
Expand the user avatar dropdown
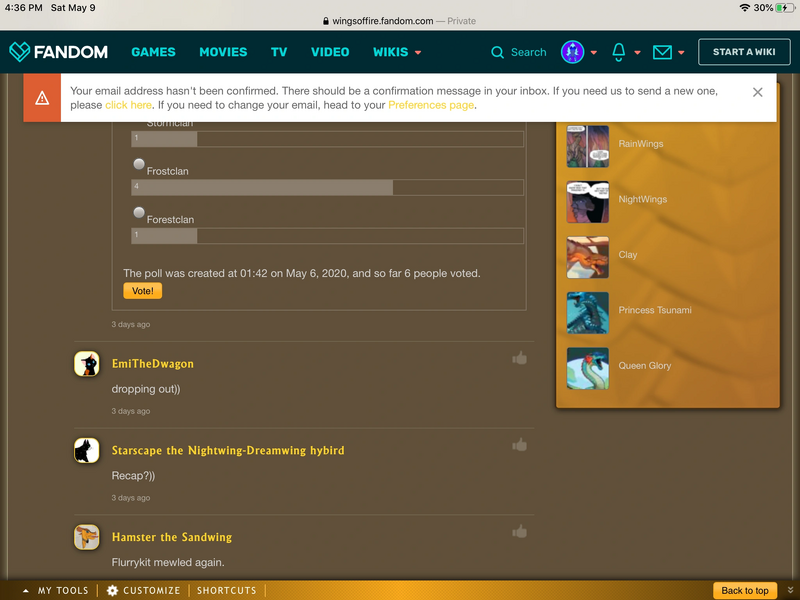(x=594, y=53)
